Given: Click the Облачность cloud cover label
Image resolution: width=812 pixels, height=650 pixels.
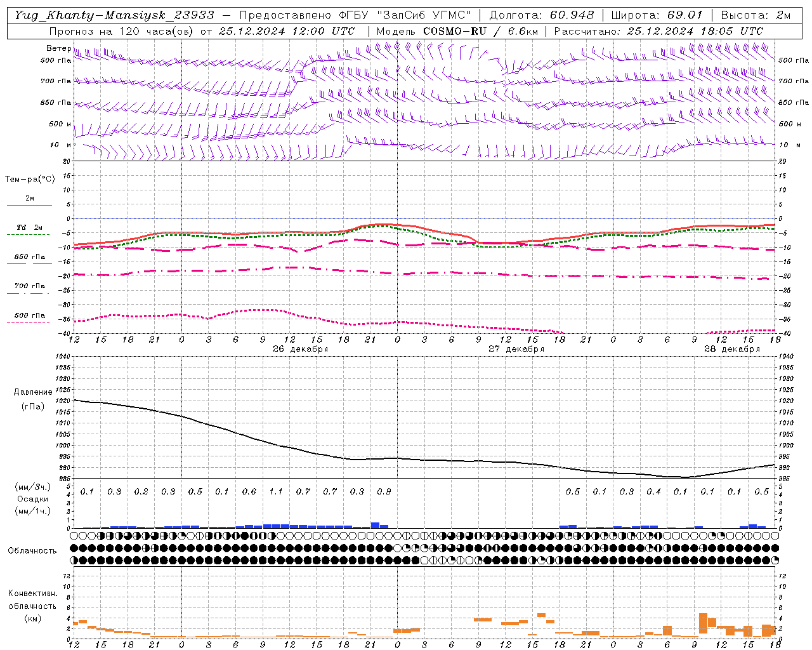Looking at the screenshot, I should [x=32, y=551].
